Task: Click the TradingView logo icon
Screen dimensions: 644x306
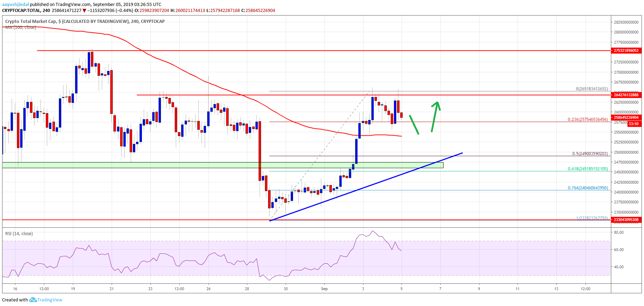Action: (x=33, y=300)
